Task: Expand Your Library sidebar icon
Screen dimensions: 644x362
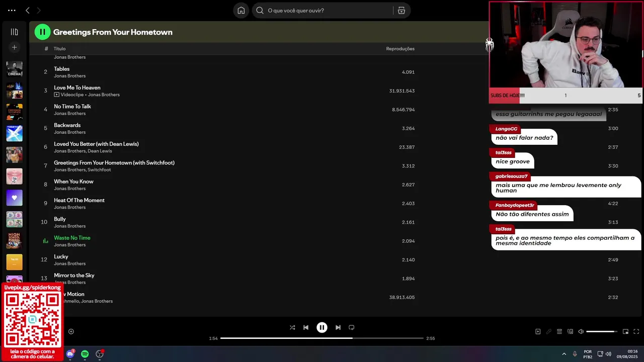Action: [14, 32]
